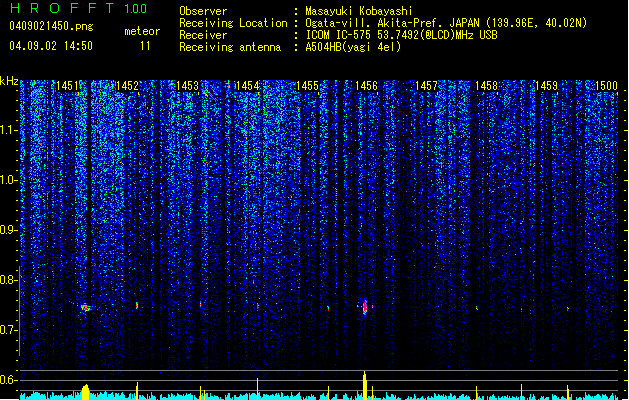
Task: Click the strong meteor echo near 1456
Action: coord(365,307)
